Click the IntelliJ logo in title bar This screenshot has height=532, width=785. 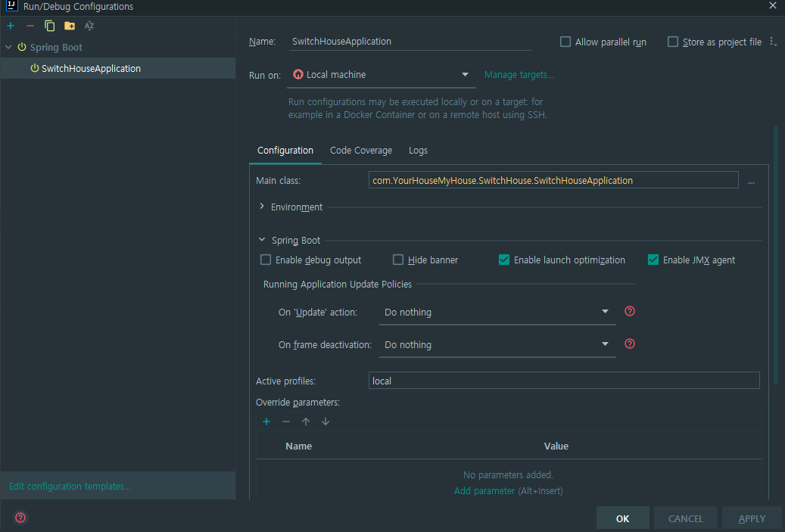11,5
